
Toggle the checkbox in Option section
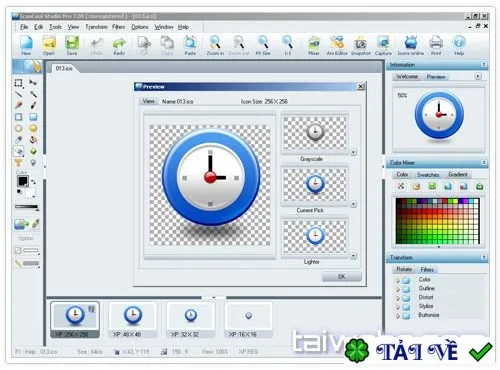pos(18,250)
